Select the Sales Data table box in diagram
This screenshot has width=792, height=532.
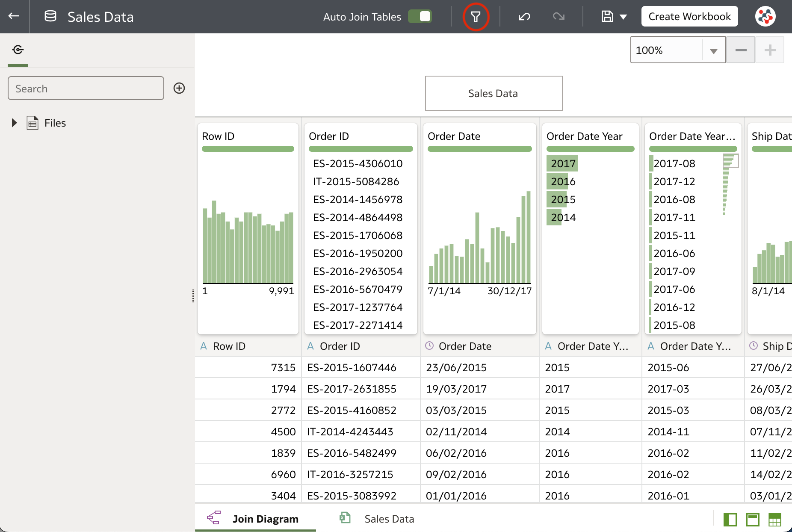pyautogui.click(x=494, y=93)
